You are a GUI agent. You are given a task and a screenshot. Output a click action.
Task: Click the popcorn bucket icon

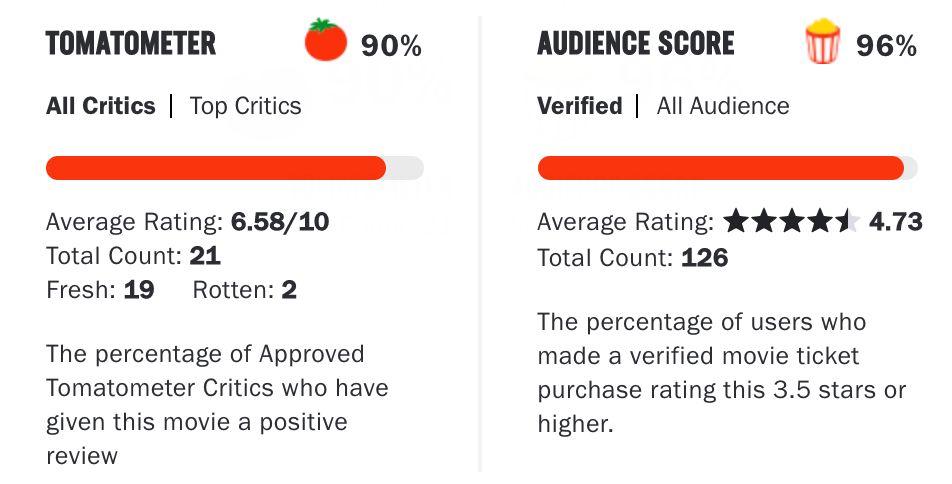pyautogui.click(x=823, y=41)
